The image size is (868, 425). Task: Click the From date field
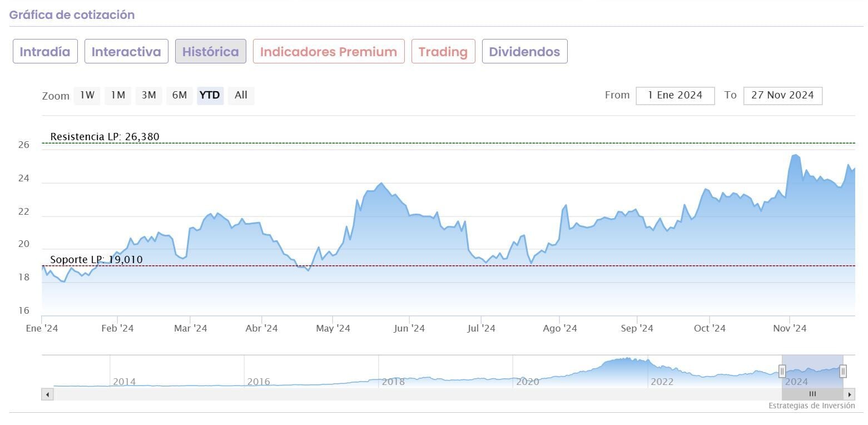point(675,95)
